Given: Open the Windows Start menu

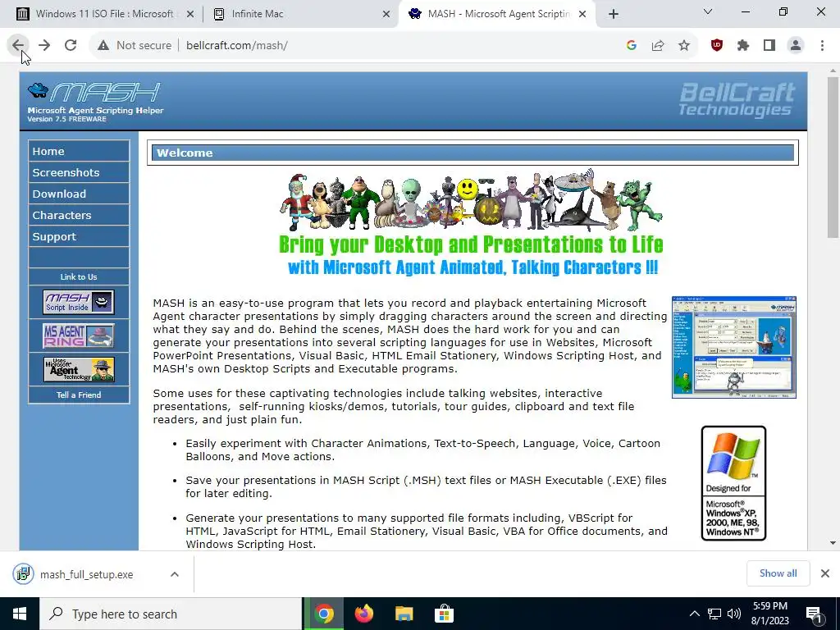Looking at the screenshot, I should pyautogui.click(x=20, y=614).
